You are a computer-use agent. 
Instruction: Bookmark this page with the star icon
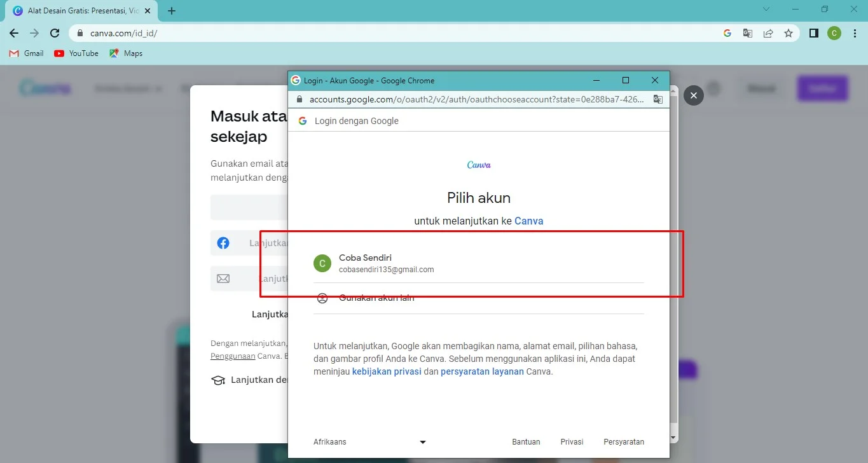(789, 33)
